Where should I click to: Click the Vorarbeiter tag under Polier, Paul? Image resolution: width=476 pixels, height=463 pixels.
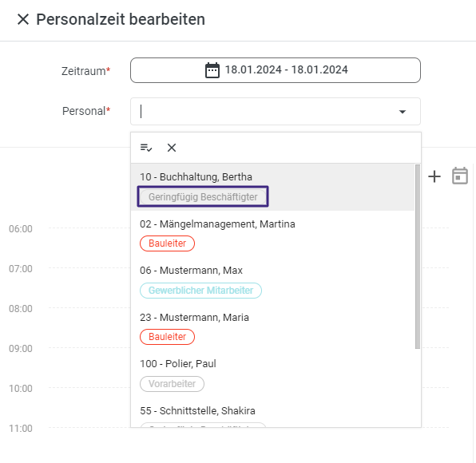tap(172, 384)
